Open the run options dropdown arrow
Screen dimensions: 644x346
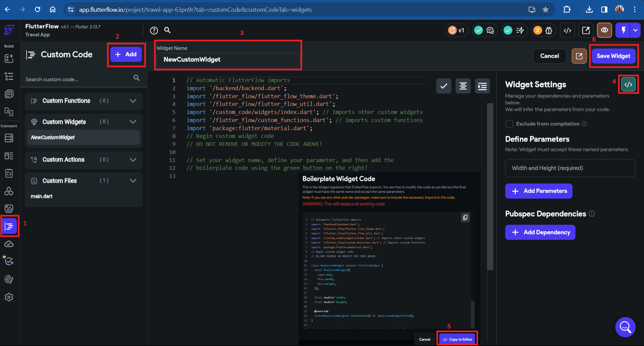635,31
